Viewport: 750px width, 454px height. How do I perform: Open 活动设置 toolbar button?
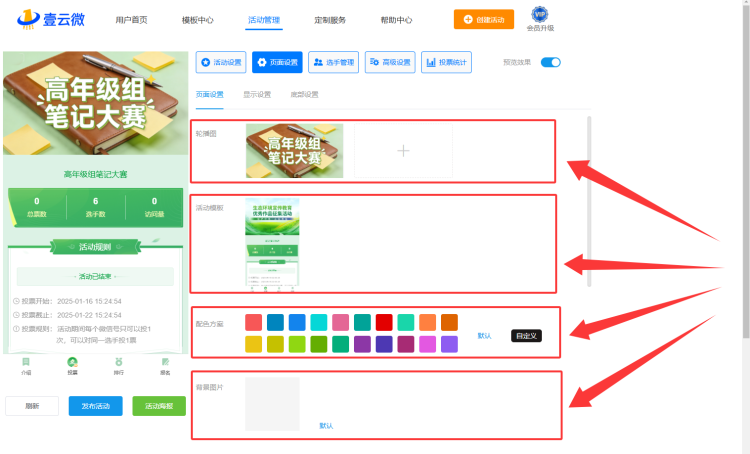coord(221,62)
